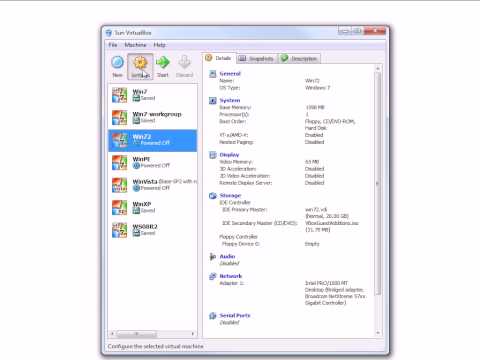Click the Win72 machine icon
The width and height of the screenshot is (480, 360).
[x=119, y=140]
